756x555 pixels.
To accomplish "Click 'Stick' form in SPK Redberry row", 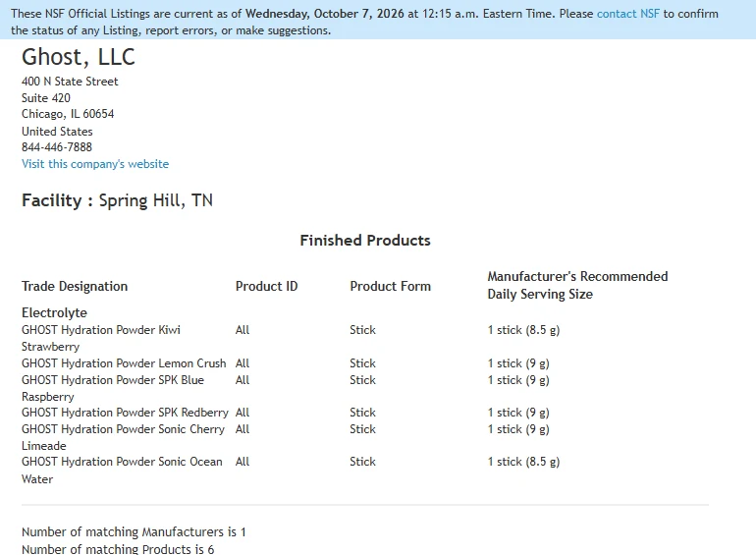I will pyautogui.click(x=362, y=413).
